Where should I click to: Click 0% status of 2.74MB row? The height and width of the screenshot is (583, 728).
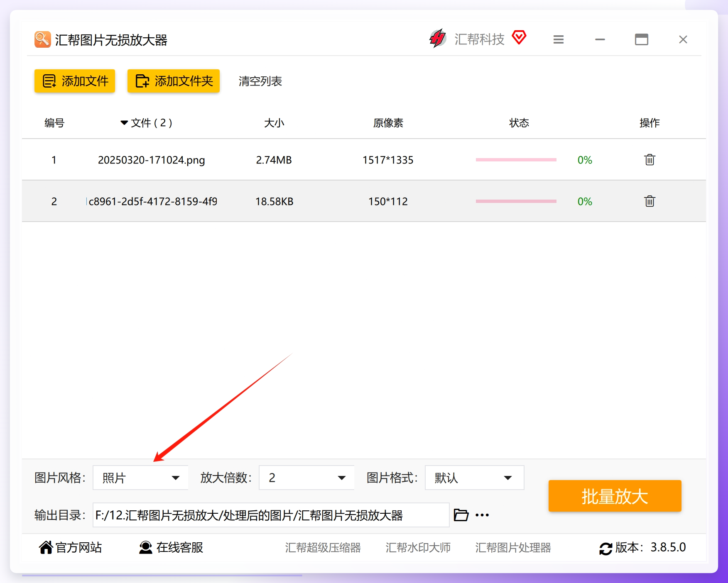(585, 160)
